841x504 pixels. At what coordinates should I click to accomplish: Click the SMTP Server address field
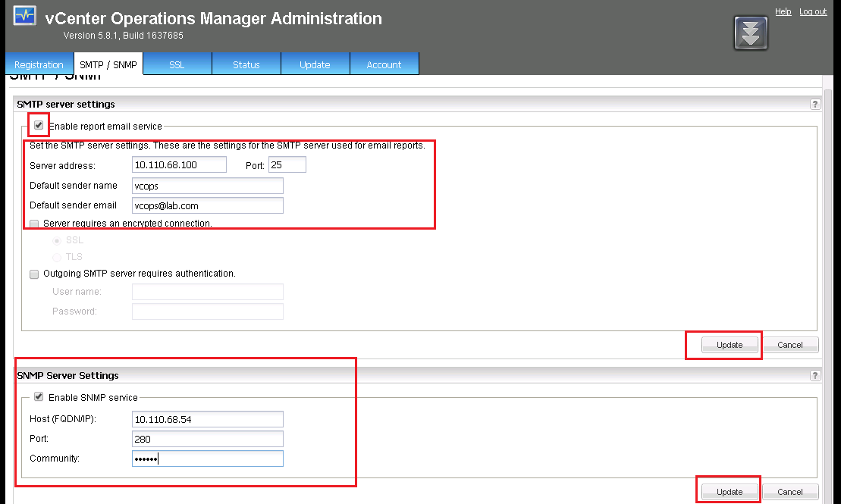(x=179, y=164)
